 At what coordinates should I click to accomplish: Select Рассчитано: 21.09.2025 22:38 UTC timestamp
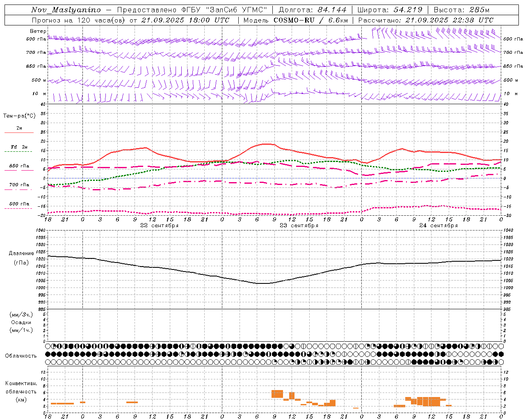[426, 20]
